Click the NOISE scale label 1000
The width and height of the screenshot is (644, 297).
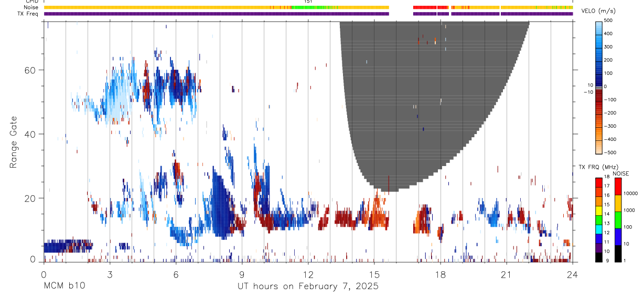pyautogui.click(x=629, y=210)
